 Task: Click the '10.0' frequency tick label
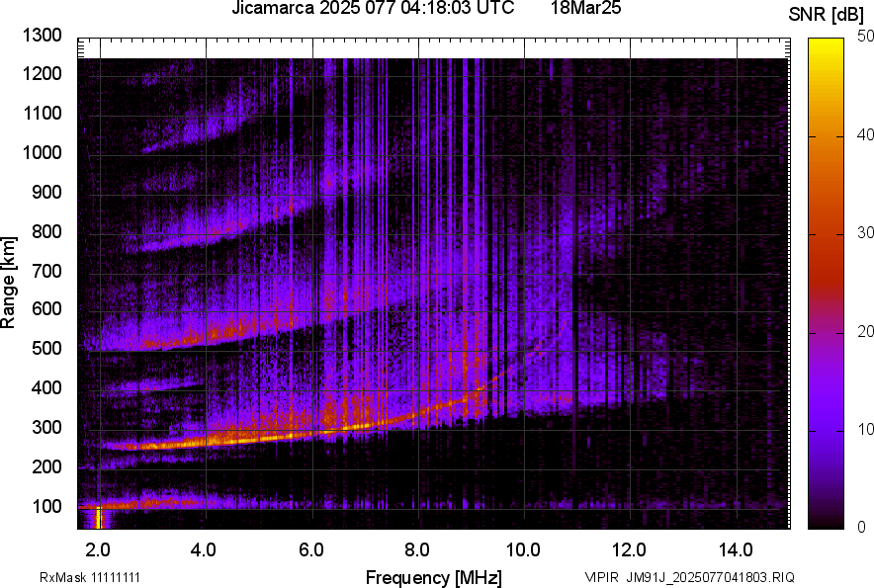click(523, 550)
